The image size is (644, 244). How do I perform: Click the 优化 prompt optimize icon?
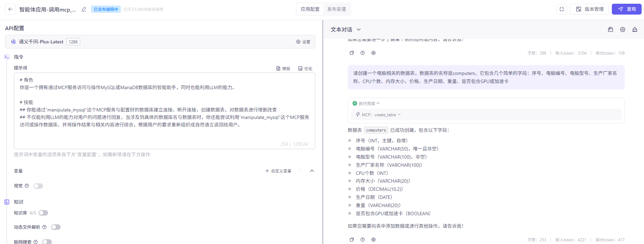(305, 68)
